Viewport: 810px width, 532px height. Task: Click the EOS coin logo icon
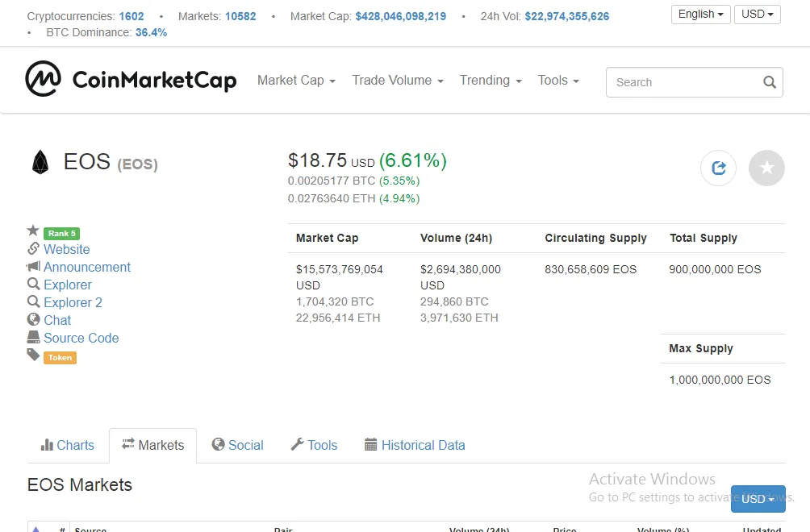[x=40, y=162]
